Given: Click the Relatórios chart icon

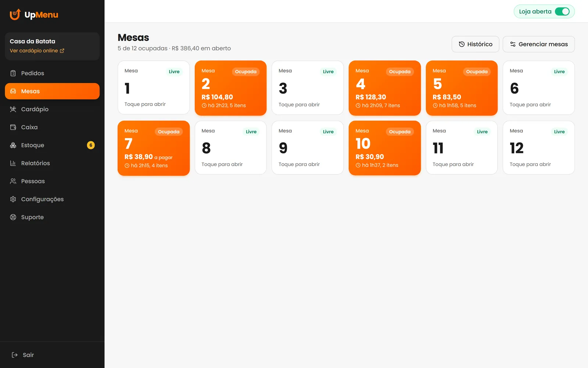Looking at the screenshot, I should click(x=13, y=163).
